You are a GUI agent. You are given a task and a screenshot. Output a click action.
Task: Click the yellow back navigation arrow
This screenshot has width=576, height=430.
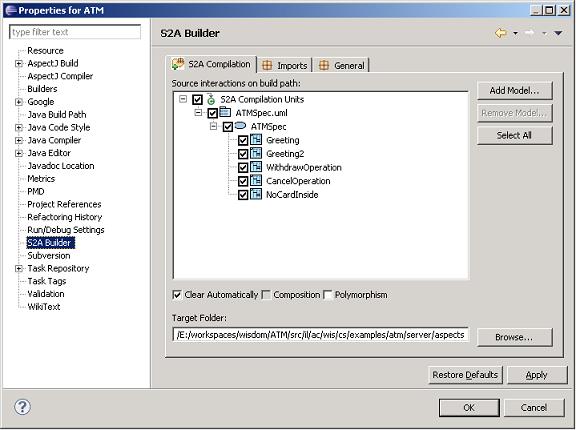click(x=501, y=33)
